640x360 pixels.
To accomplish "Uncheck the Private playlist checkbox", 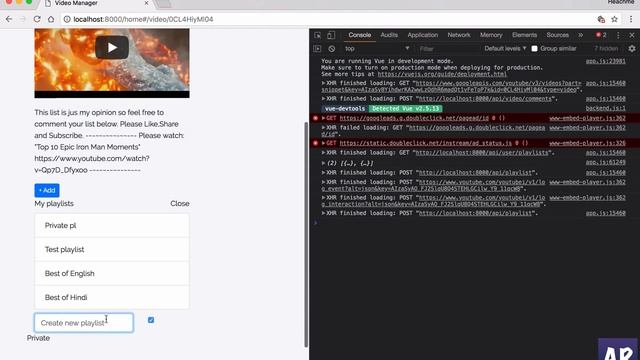I will pyautogui.click(x=151, y=320).
